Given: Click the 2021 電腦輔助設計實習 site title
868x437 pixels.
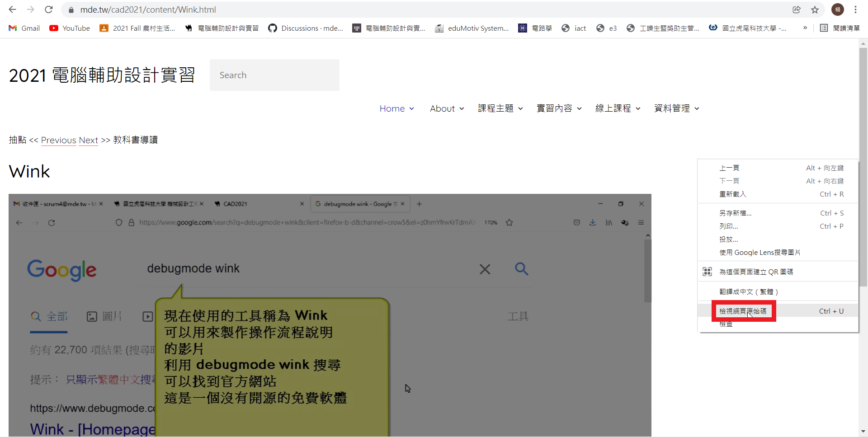Looking at the screenshot, I should (x=102, y=75).
